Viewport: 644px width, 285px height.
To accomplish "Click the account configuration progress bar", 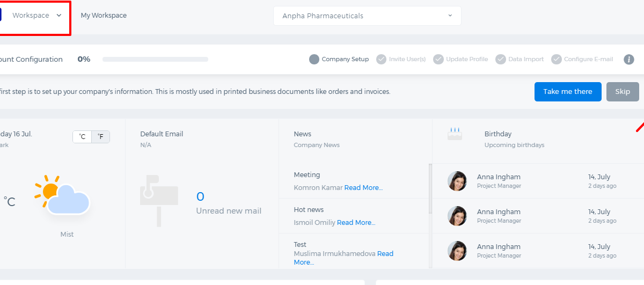I will (x=155, y=59).
